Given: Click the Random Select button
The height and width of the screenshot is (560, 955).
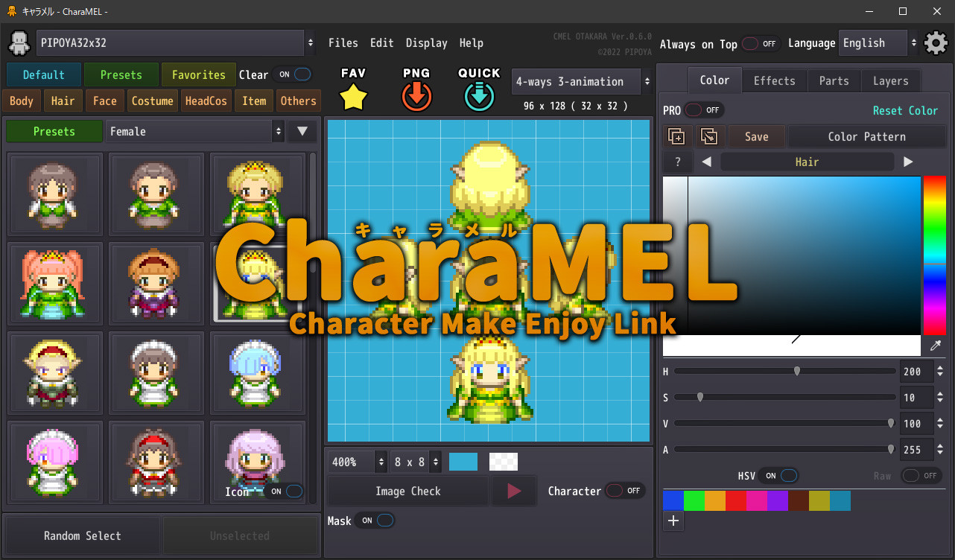Looking at the screenshot, I should tap(83, 535).
